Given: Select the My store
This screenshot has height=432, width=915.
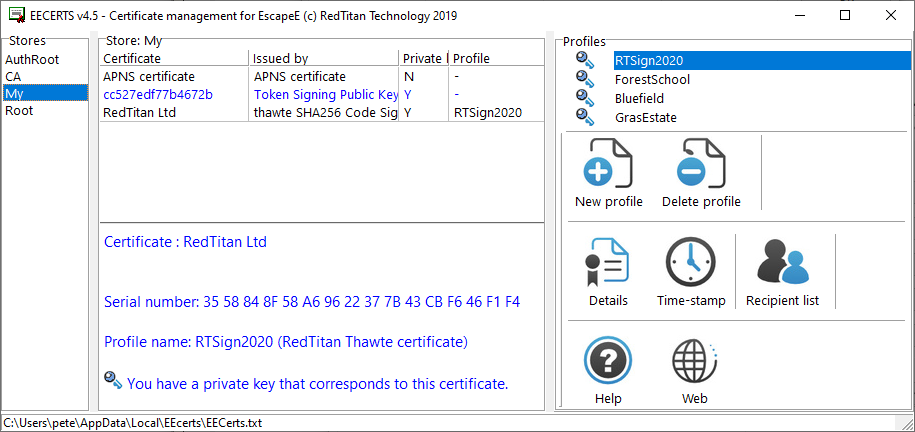Looking at the screenshot, I should click(x=46, y=93).
